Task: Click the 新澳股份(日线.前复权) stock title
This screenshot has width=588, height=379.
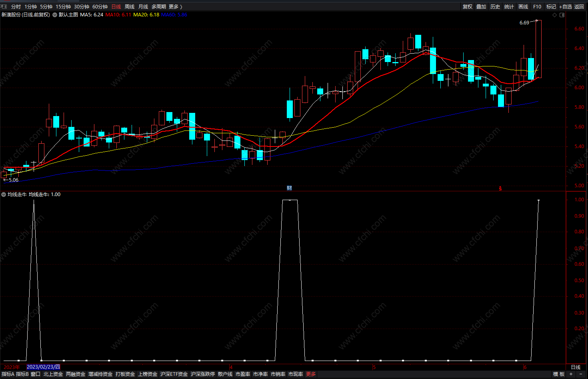Action: [x=26, y=15]
